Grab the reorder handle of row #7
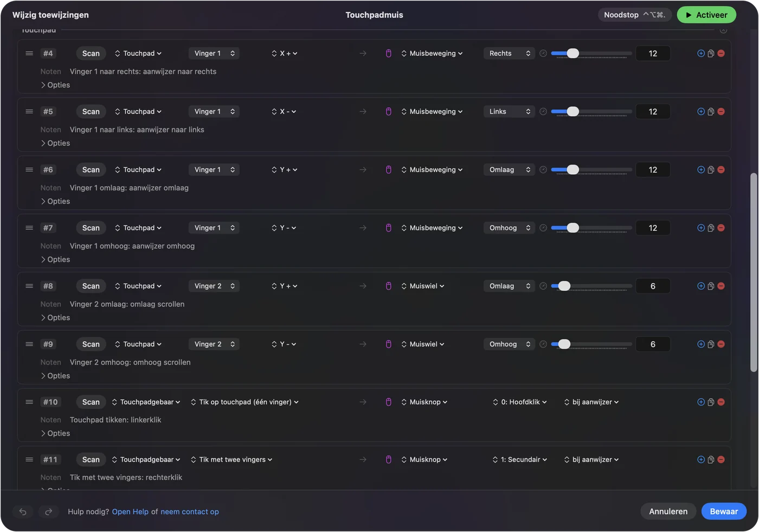The image size is (759, 532). point(29,228)
